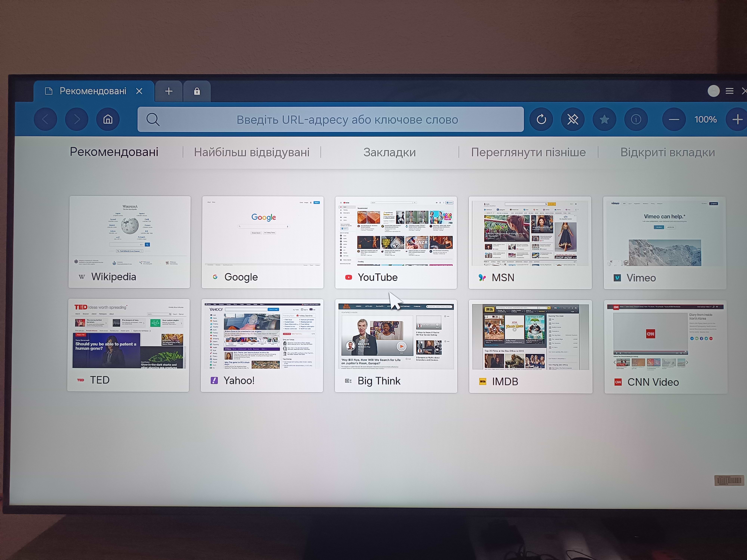
Task: Open the Big Think thumbnail
Action: (x=396, y=346)
